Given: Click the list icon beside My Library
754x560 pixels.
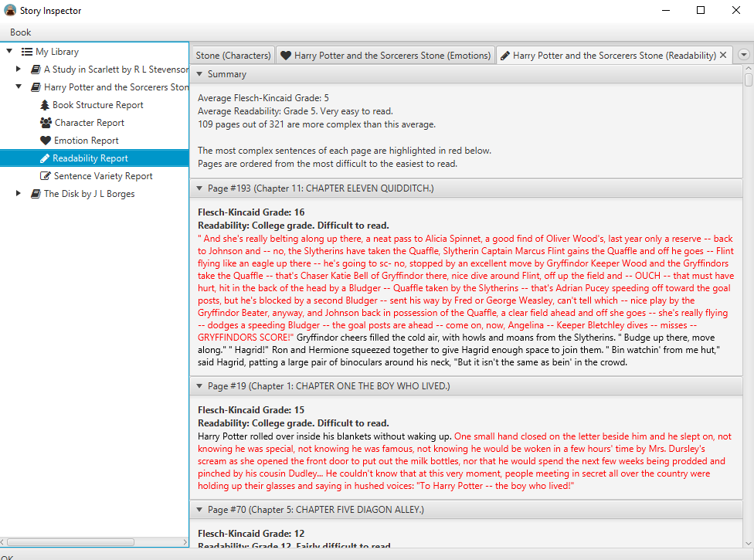Looking at the screenshot, I should point(27,52).
